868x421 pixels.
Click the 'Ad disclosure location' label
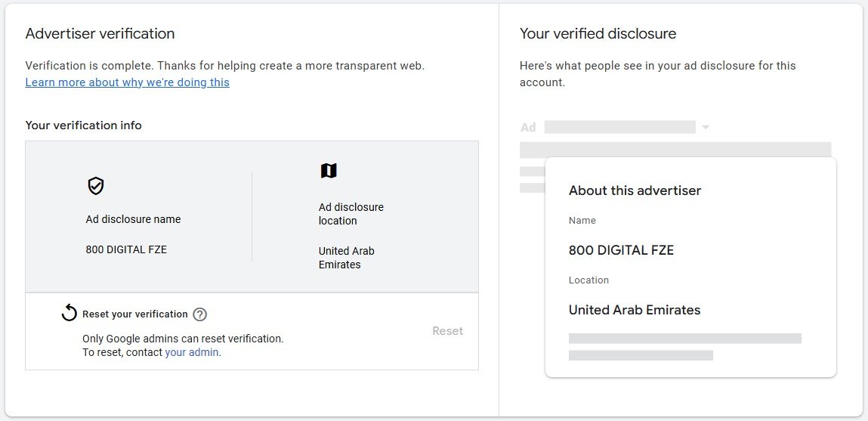tap(351, 214)
